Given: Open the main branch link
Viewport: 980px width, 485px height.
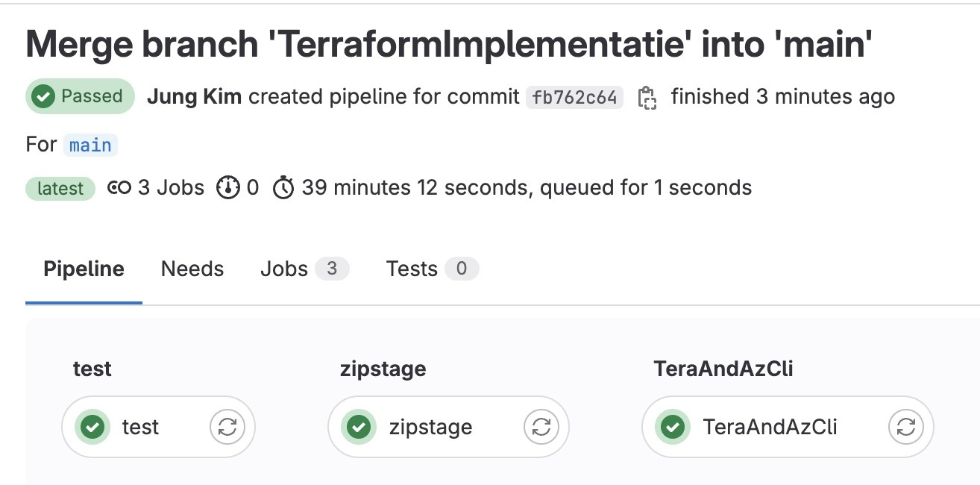Looking at the screenshot, I should 90,145.
